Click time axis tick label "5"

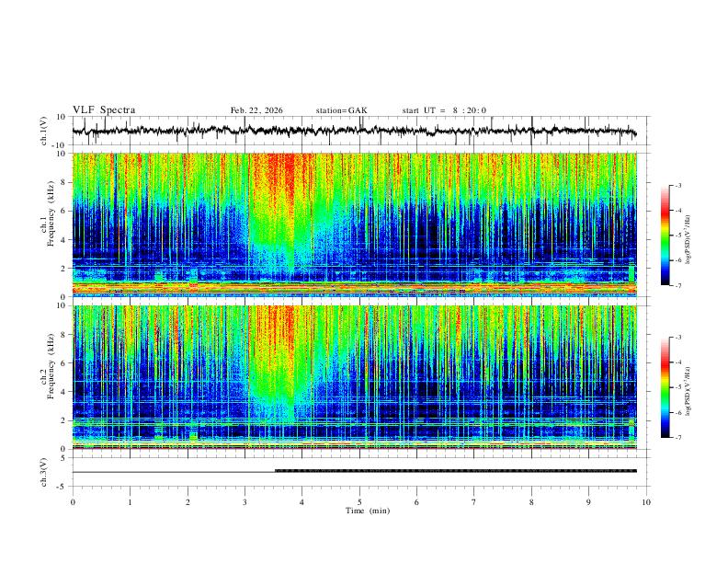pyautogui.click(x=359, y=502)
